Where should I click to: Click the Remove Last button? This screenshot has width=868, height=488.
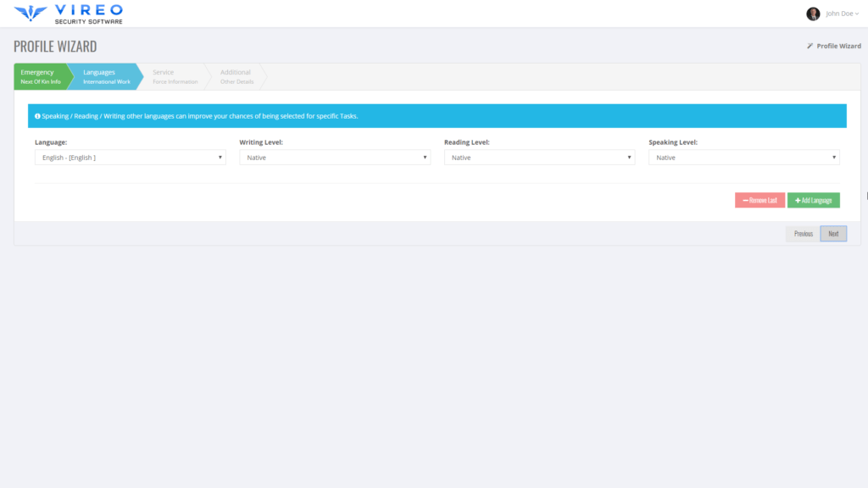(759, 199)
